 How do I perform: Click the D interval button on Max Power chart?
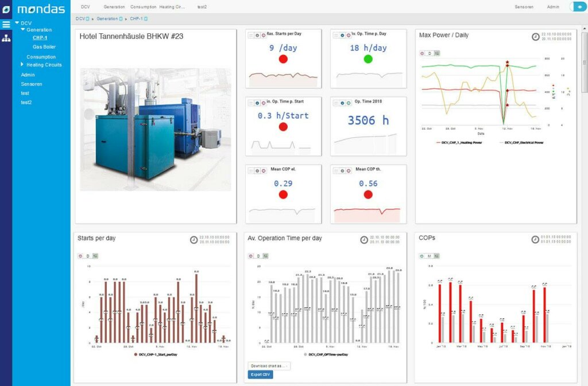(430, 53)
